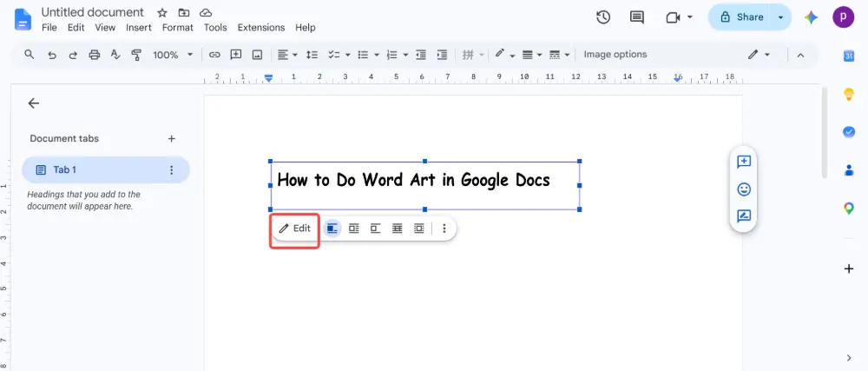The width and height of the screenshot is (868, 371).
Task: Move document using the folder icon
Action: [x=184, y=13]
